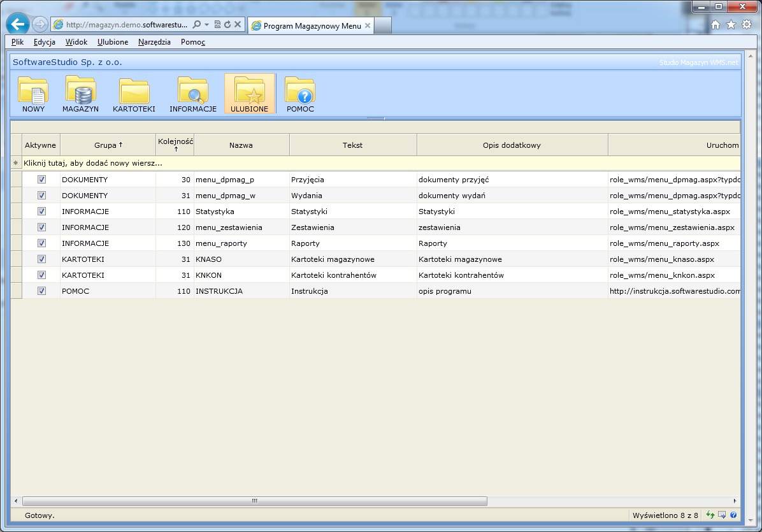The image size is (762, 532).
Task: Go back with the browser back button
Action: (18, 24)
